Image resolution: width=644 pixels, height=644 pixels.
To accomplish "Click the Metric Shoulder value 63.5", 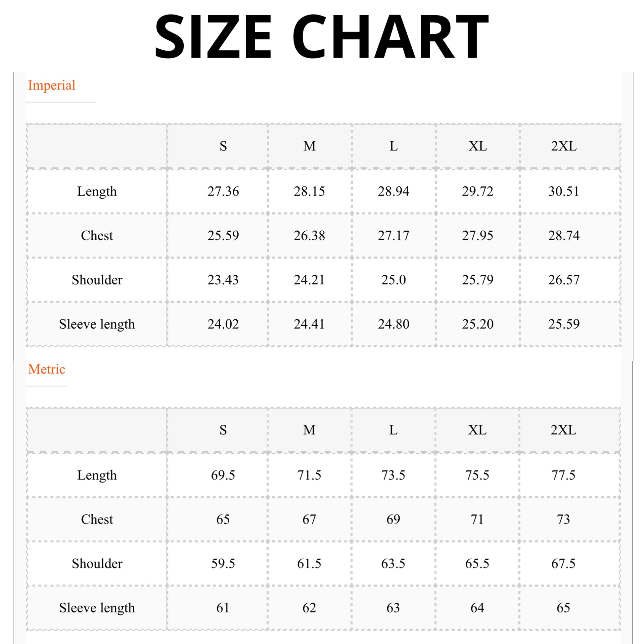I will point(393,564).
